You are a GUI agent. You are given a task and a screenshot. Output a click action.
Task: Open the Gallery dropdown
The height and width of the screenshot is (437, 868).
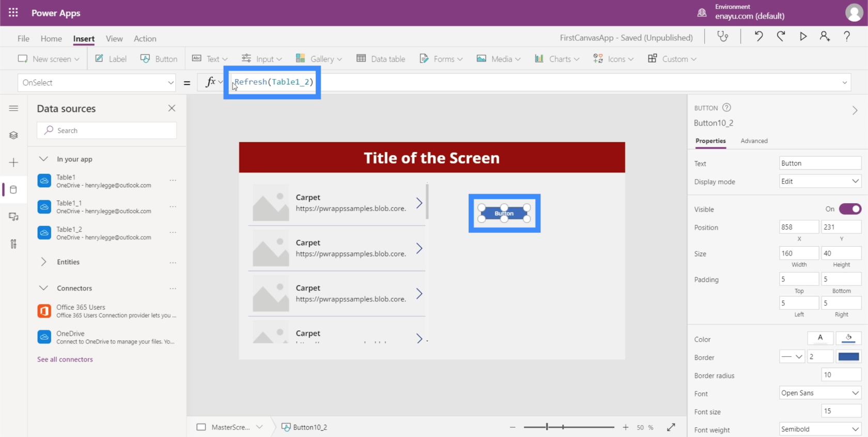point(319,59)
